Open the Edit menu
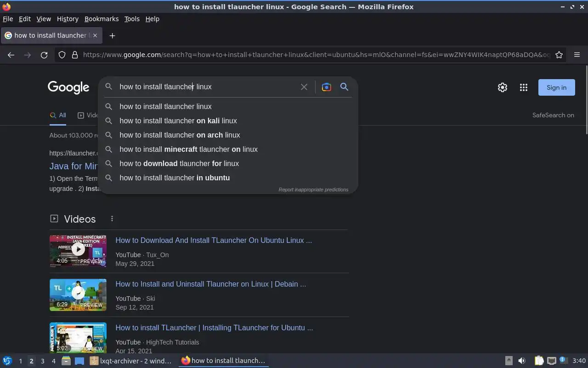 pos(25,19)
